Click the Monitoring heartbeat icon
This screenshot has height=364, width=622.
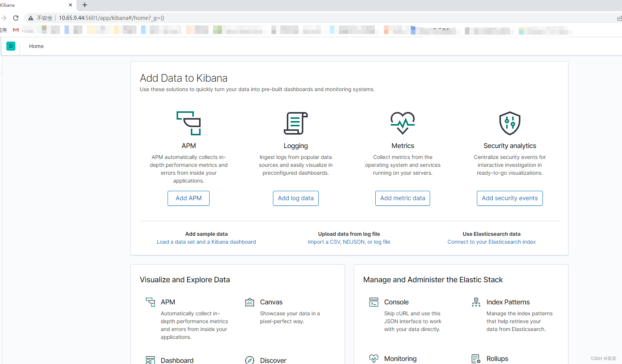[x=374, y=359]
